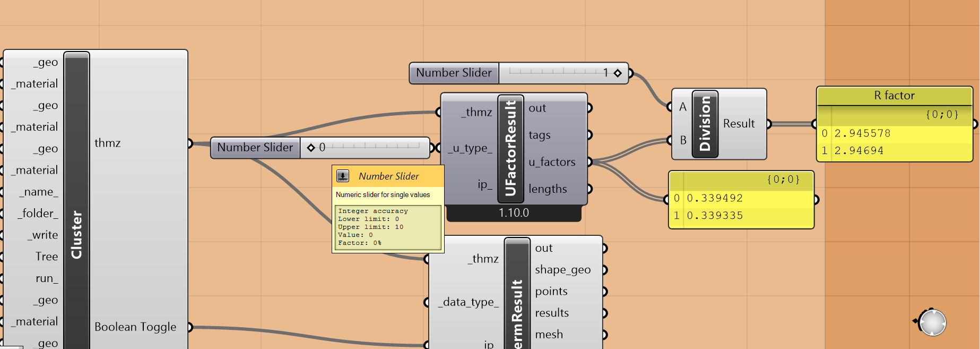Click the _name_ input on the Cluster
The image size is (980, 349).
39,192
